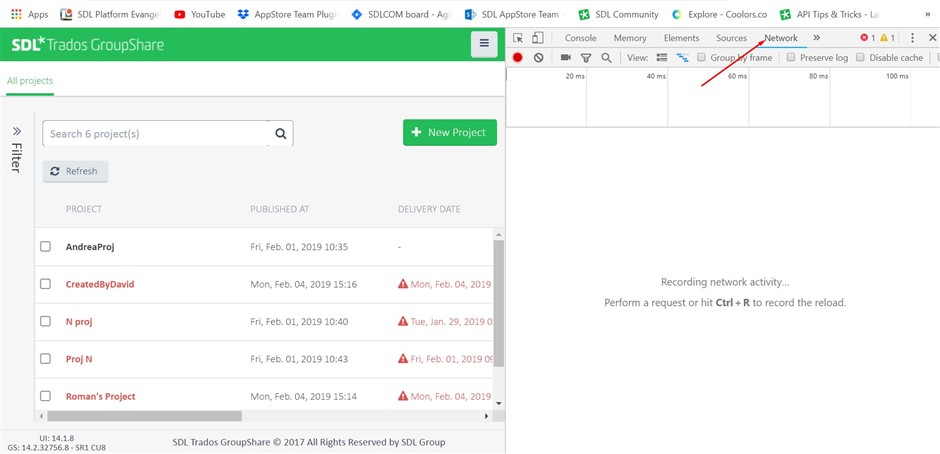940x454 pixels.
Task: Open the Console tab in DevTools
Action: (580, 38)
